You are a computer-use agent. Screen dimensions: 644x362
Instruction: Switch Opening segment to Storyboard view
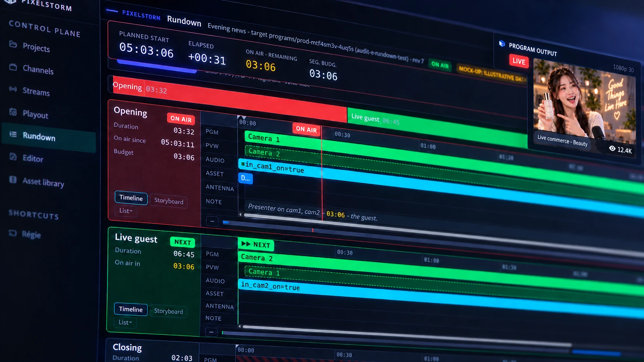(169, 201)
